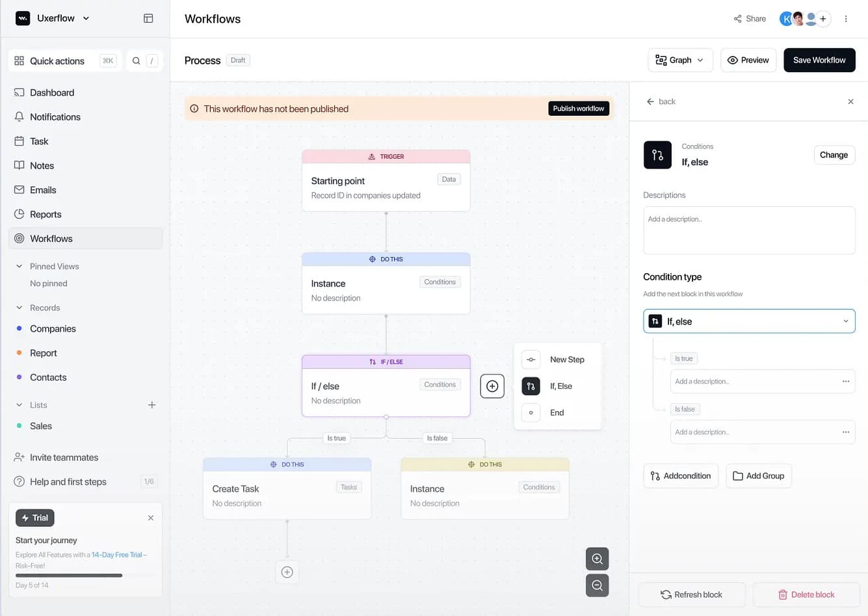The height and width of the screenshot is (616, 868).
Task: Click the plus icon beside the If/else block
Action: (492, 386)
